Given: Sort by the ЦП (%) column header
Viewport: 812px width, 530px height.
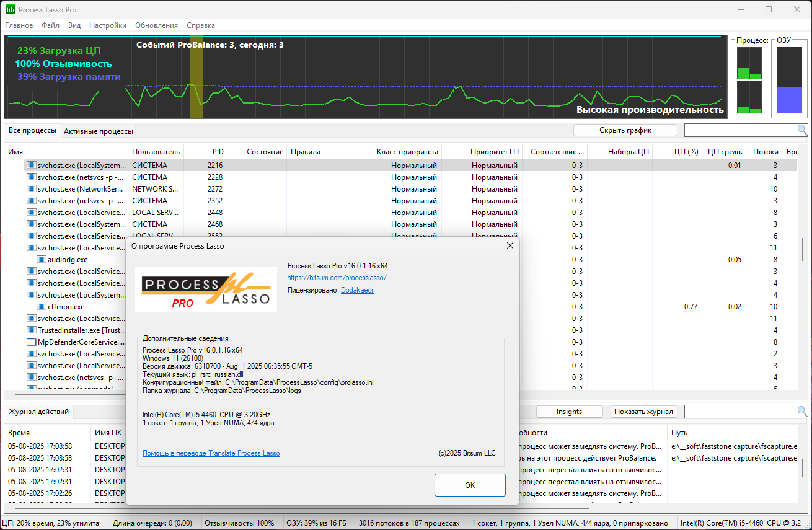Looking at the screenshot, I should [x=677, y=152].
